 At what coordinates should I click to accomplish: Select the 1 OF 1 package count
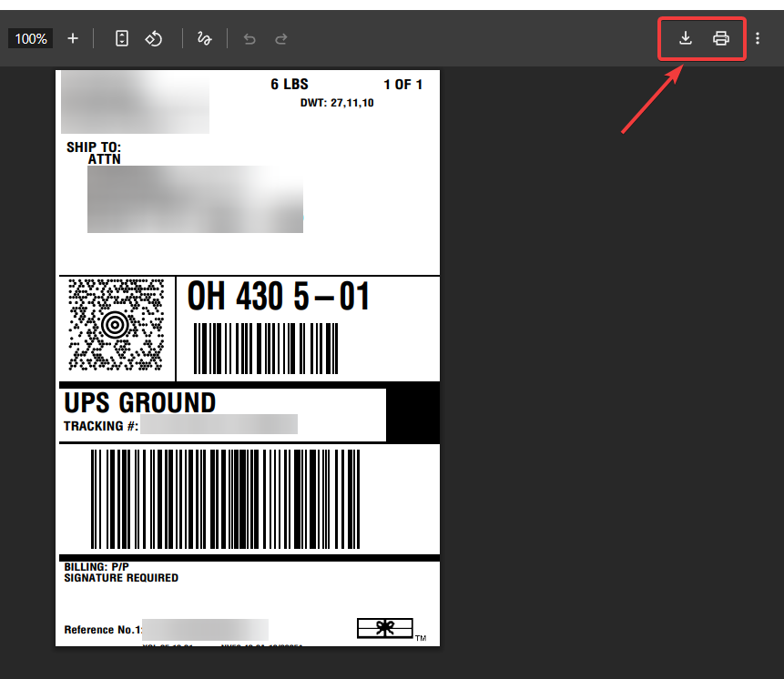tap(403, 85)
